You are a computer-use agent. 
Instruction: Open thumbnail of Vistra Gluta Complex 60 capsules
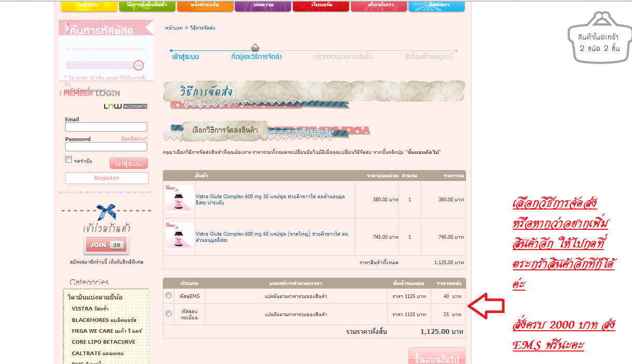[179, 237]
